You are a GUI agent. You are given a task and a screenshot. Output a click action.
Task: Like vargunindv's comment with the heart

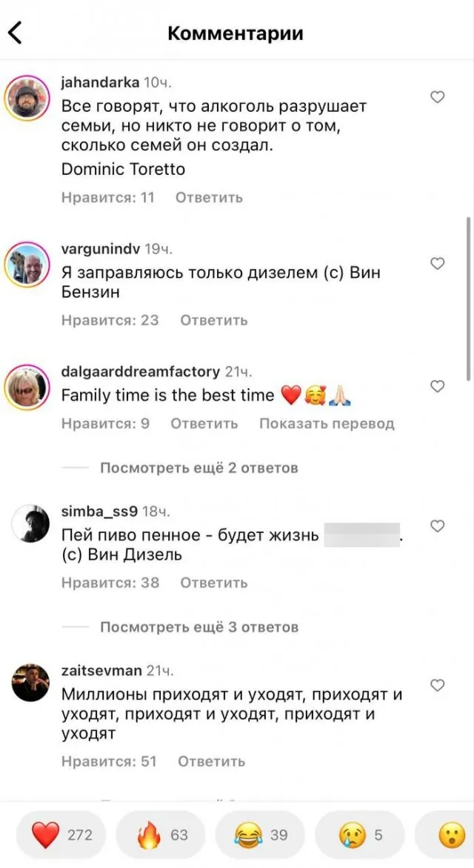coord(438,264)
